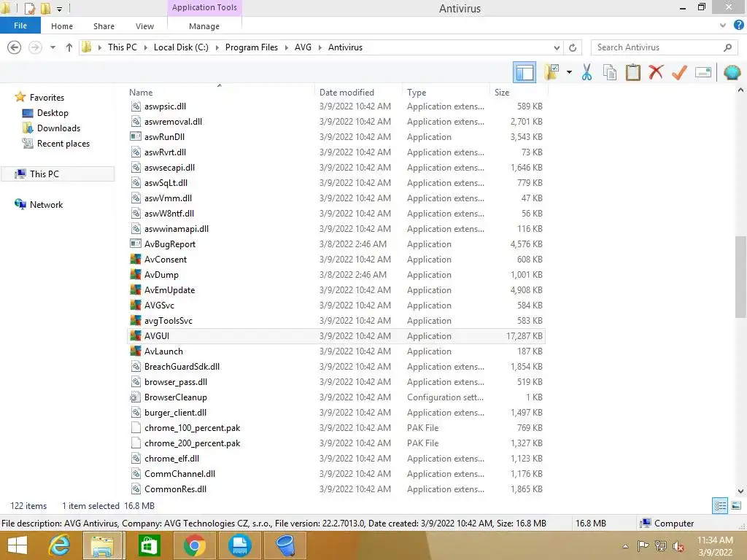Click the Copy documents icon

[x=609, y=72]
